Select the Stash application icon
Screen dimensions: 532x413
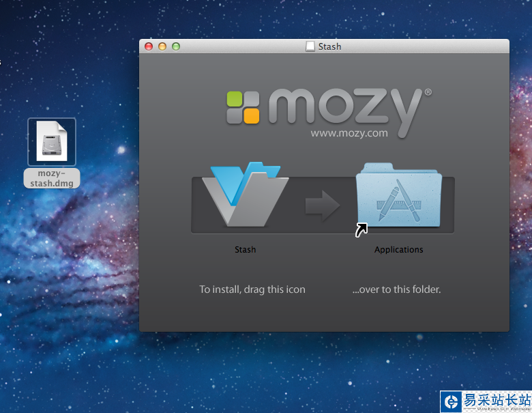pos(246,195)
